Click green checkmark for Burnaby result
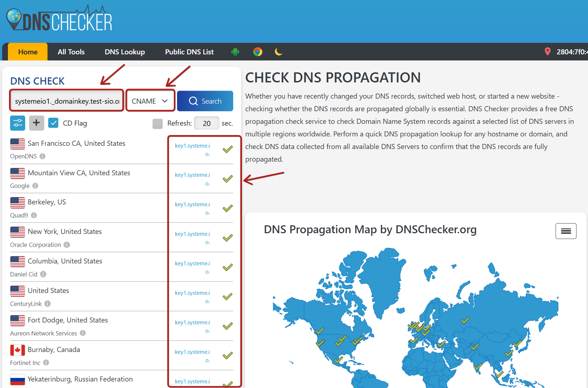This screenshot has height=388, width=588. coord(227,356)
